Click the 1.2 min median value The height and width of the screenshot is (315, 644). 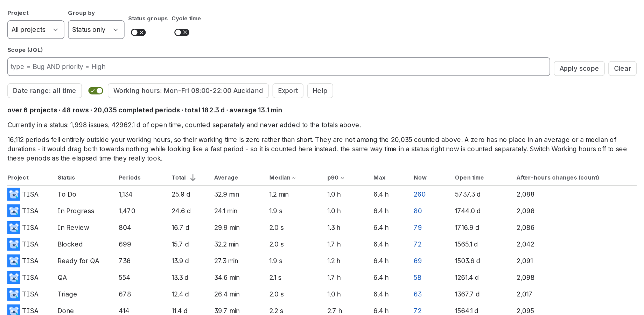[x=279, y=195]
